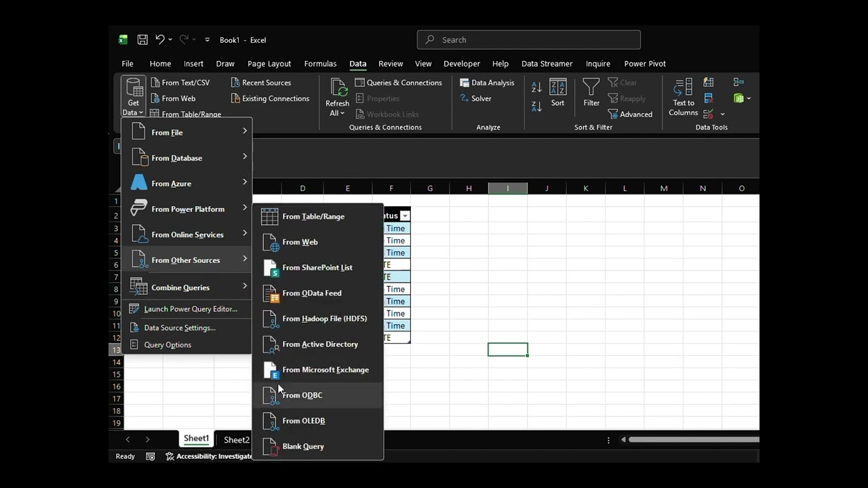Click Launch Power Query Editor
The width and height of the screenshot is (868, 488).
[186, 309]
